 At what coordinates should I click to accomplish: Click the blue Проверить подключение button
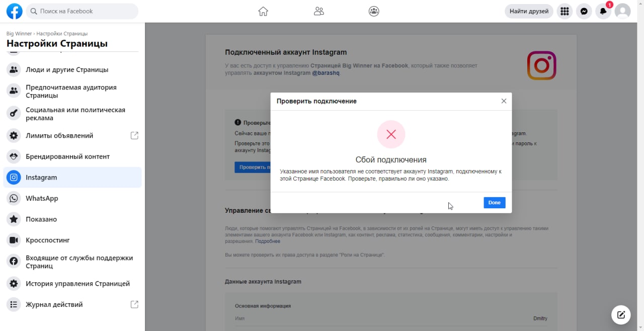click(253, 167)
